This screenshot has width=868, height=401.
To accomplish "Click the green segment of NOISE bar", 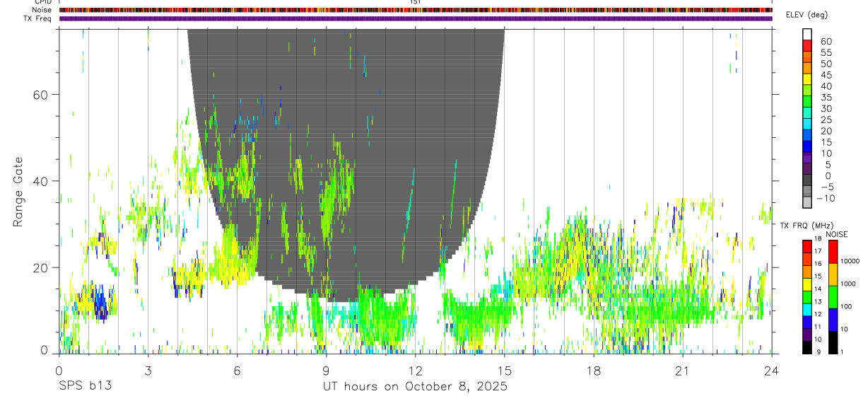I will pyautogui.click(x=833, y=296).
